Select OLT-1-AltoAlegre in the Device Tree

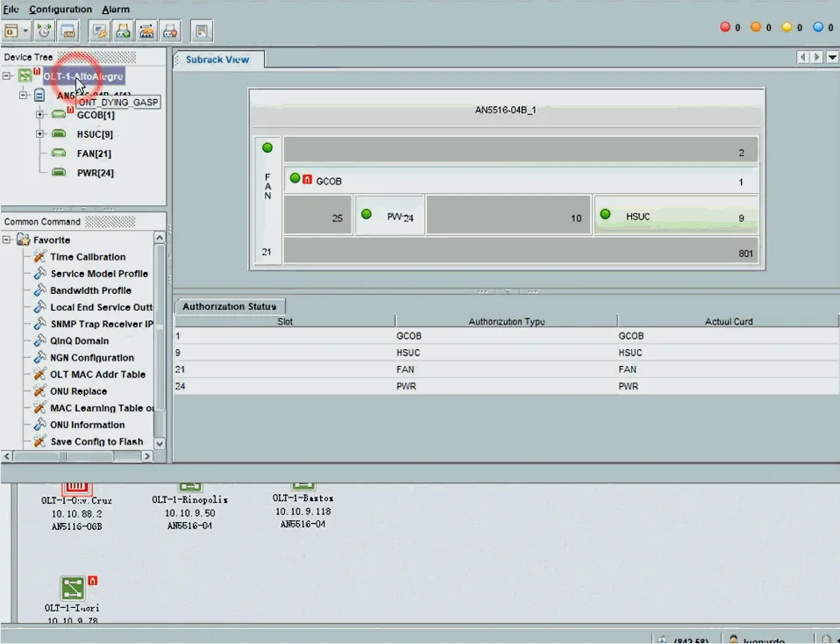click(83, 76)
